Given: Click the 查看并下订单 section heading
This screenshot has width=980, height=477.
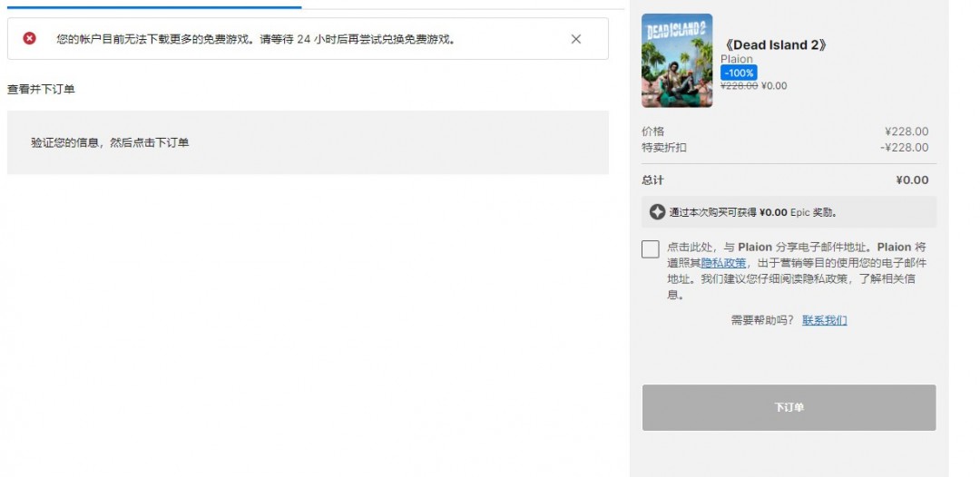Looking at the screenshot, I should point(41,89).
